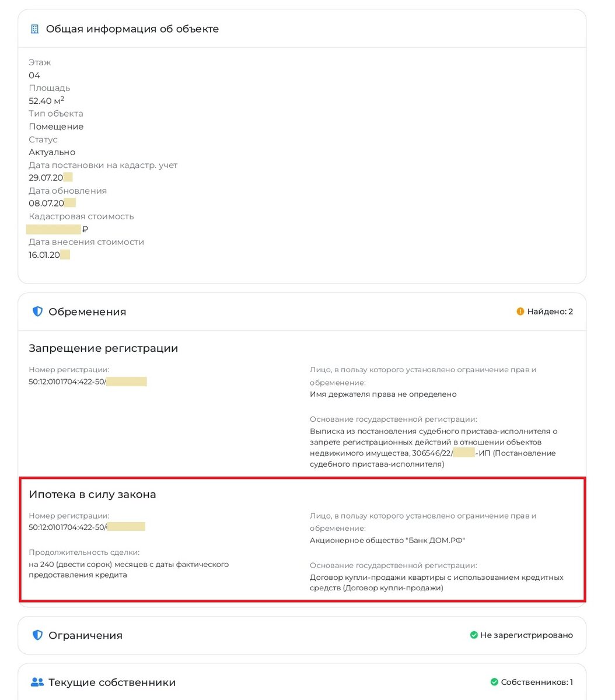Open the Ипотека в силу закона entry
This screenshot has height=700, width=615.
click(92, 494)
